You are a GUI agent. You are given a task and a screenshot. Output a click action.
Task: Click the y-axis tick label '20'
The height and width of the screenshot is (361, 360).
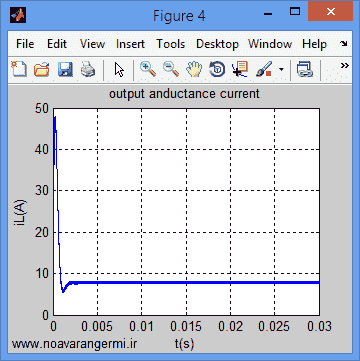41,232
